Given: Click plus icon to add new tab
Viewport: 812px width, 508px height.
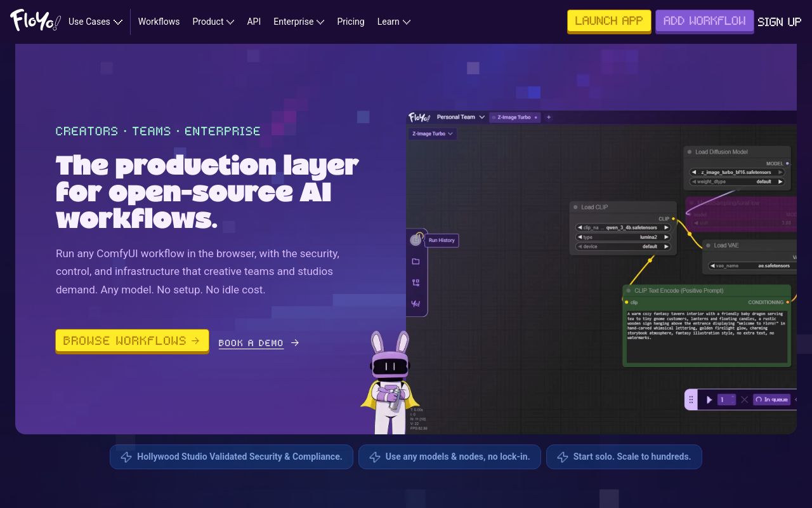Looking at the screenshot, I should pyautogui.click(x=549, y=117).
